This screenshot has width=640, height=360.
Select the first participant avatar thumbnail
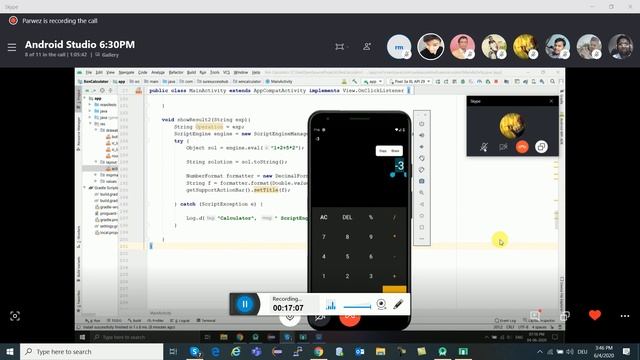tap(399, 47)
